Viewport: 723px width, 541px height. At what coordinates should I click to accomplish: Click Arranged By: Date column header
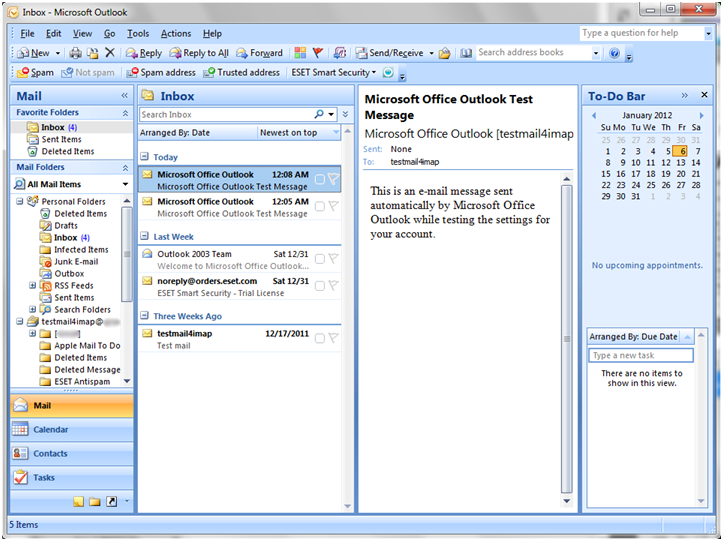click(197, 133)
